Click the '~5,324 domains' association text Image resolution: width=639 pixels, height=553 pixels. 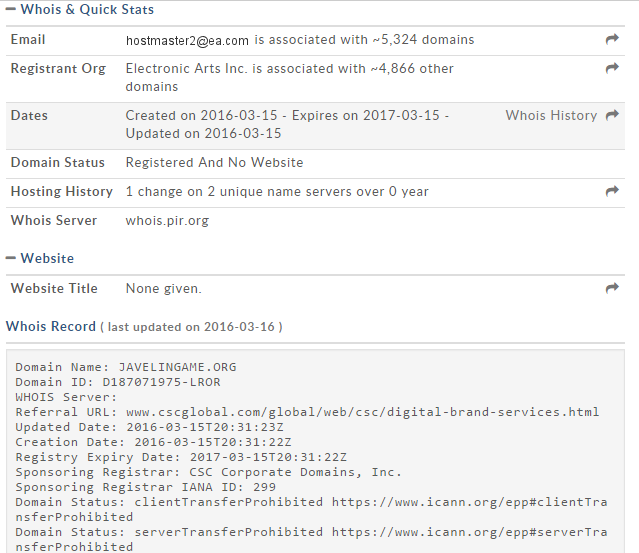click(423, 40)
